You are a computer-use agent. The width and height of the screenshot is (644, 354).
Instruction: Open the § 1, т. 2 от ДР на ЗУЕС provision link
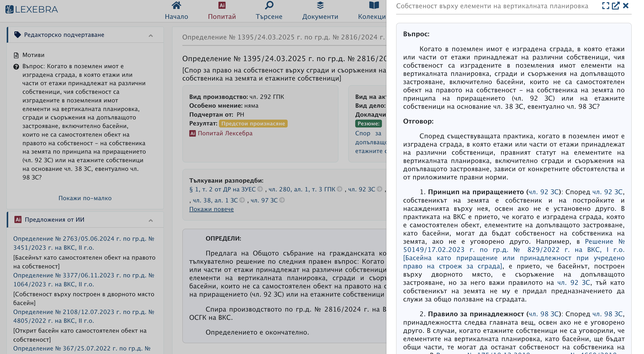coord(222,189)
